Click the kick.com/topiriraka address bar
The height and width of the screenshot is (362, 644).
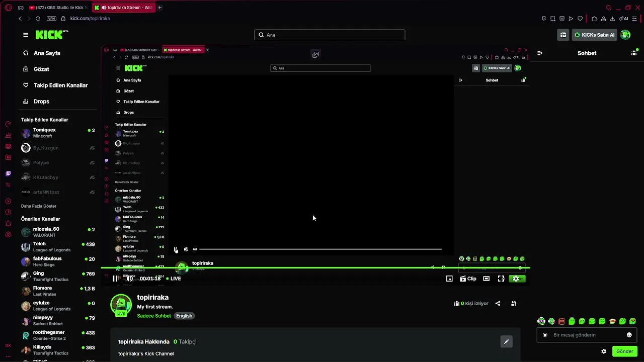click(90, 19)
